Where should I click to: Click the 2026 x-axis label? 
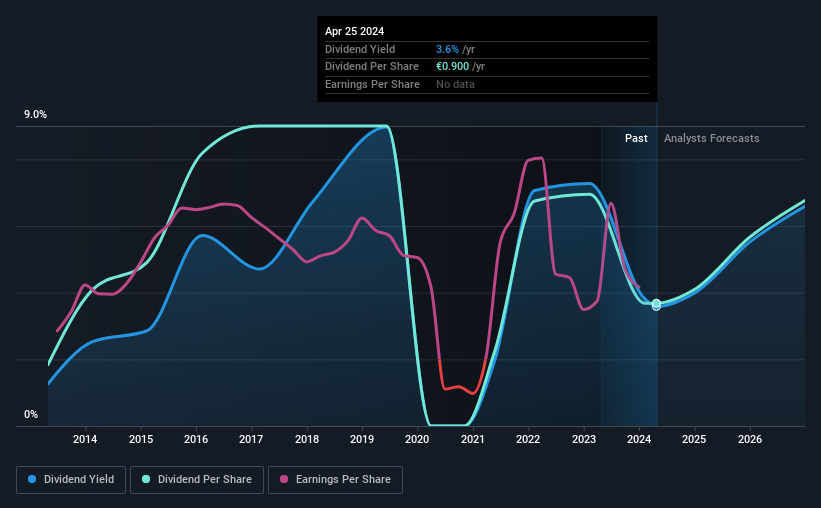pyautogui.click(x=750, y=439)
